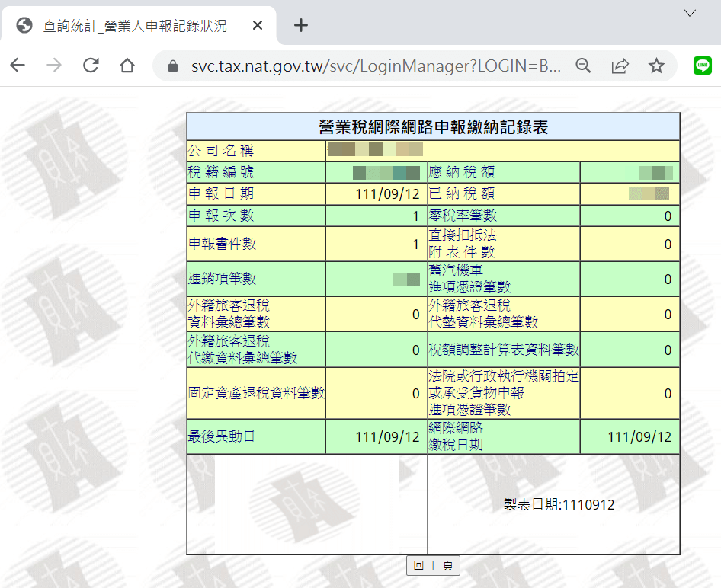Viewport: 721px width, 588px height.
Task: Go back using the browser back arrow
Action: click(x=18, y=66)
